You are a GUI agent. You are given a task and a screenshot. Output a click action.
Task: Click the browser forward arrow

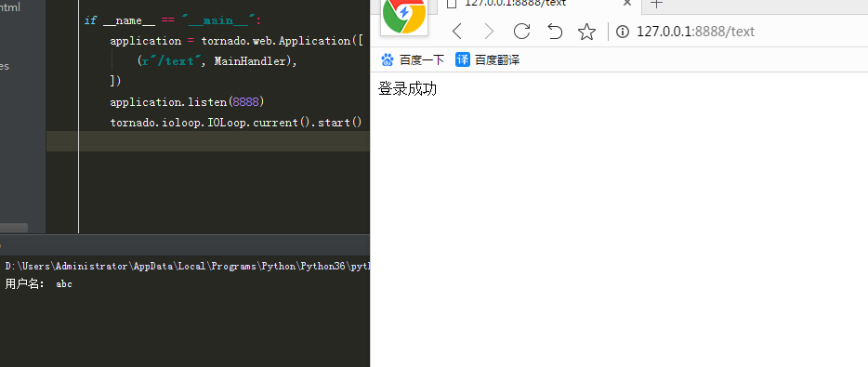click(x=489, y=32)
